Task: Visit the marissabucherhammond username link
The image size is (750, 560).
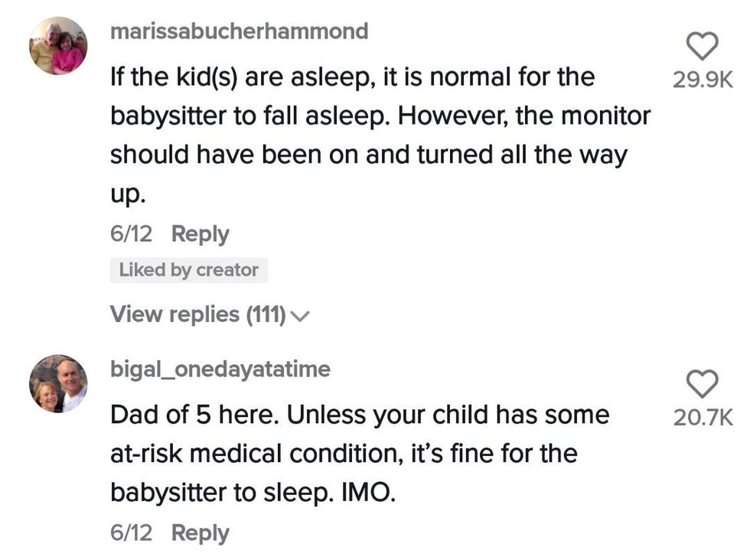Action: (x=239, y=31)
